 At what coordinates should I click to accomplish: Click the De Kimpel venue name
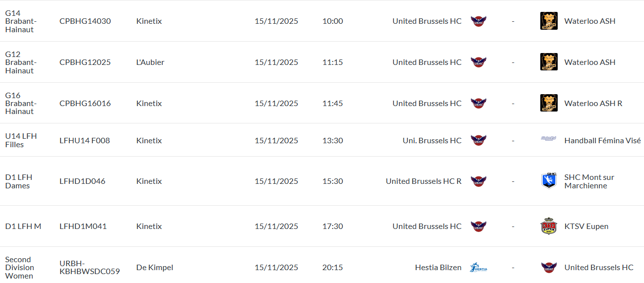click(x=154, y=268)
